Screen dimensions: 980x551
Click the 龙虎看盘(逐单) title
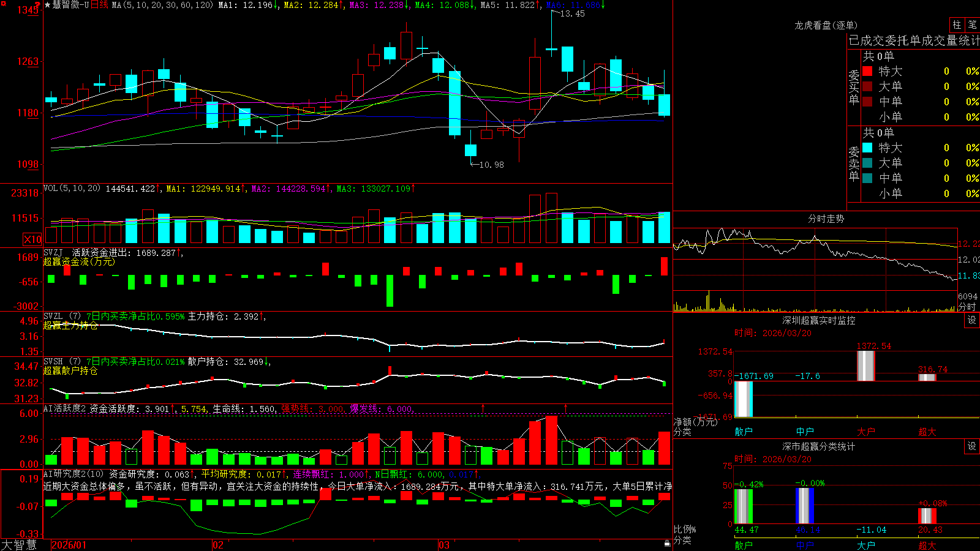826,25
